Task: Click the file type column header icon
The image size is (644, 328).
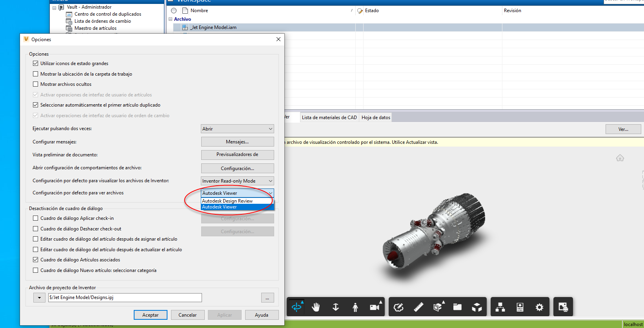Action: click(185, 11)
